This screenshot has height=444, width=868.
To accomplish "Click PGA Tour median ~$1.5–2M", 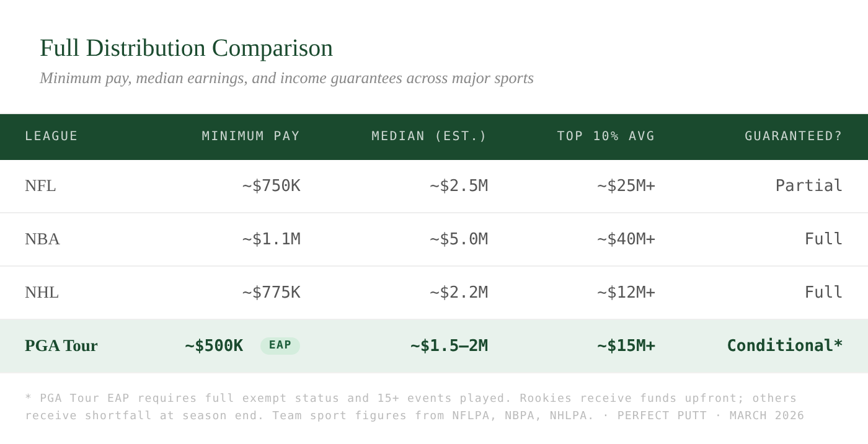I will pos(449,346).
